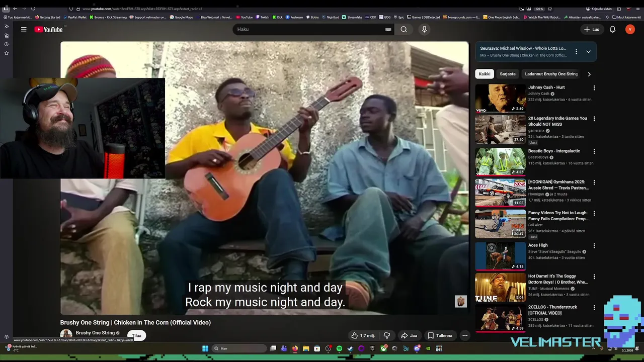Open the Newgrounds.com bookmark
Viewport: 644px width, 362px height.
[461, 17]
